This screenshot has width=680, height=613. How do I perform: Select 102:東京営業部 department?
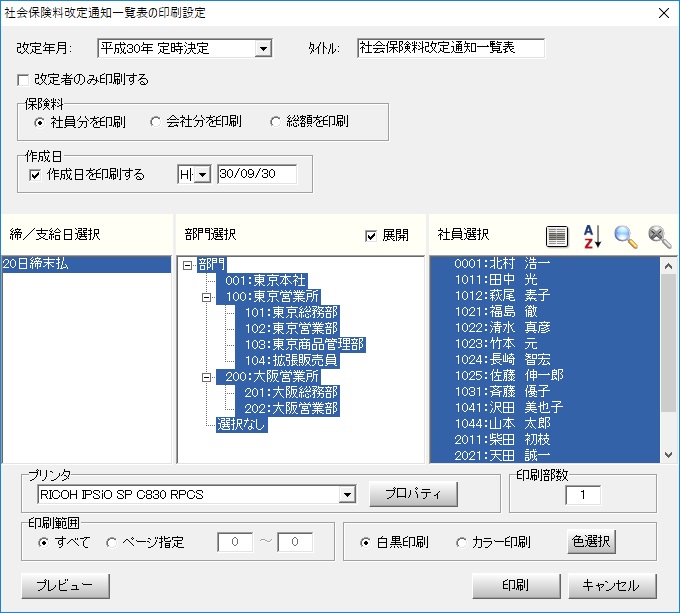pos(287,329)
